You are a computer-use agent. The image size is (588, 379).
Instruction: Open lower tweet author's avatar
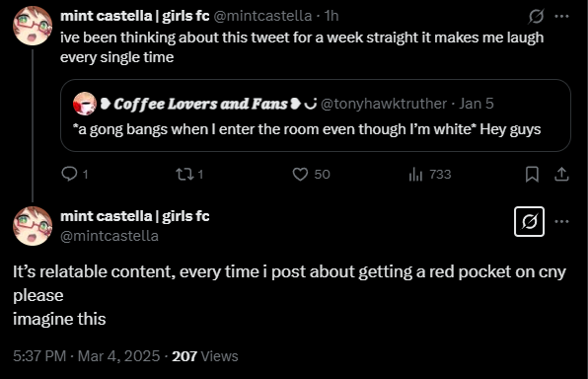click(33, 226)
